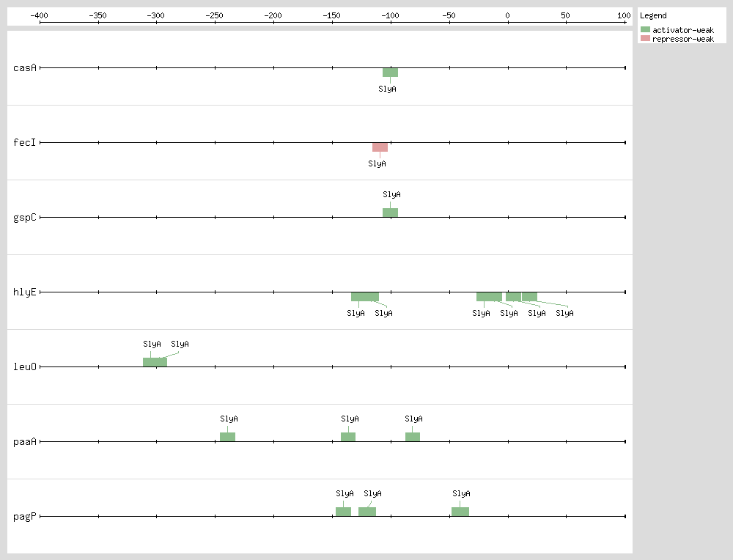This screenshot has height=560, width=733.
Task: Click the repressor-weak legend text
Action: tap(683, 39)
